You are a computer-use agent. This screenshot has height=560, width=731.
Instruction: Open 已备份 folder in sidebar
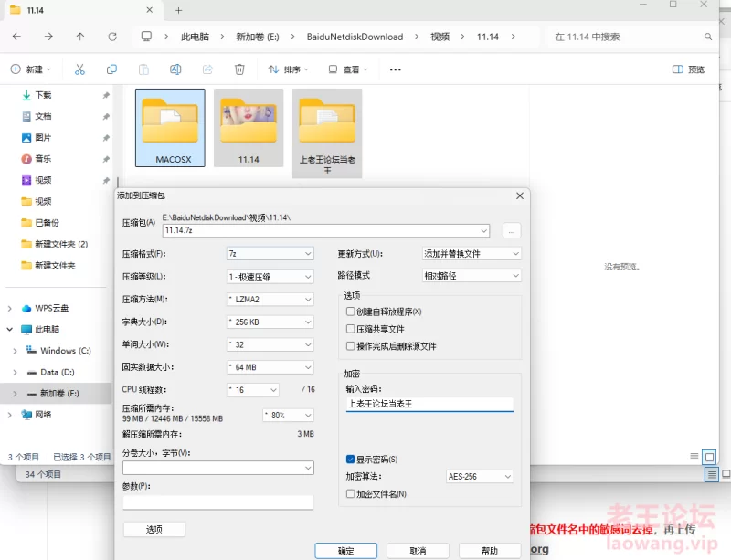coord(48,222)
